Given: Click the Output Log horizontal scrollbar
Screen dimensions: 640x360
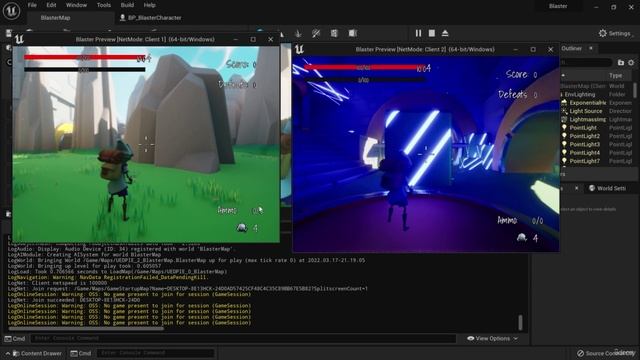Looking at the screenshot, I should tap(86, 328).
